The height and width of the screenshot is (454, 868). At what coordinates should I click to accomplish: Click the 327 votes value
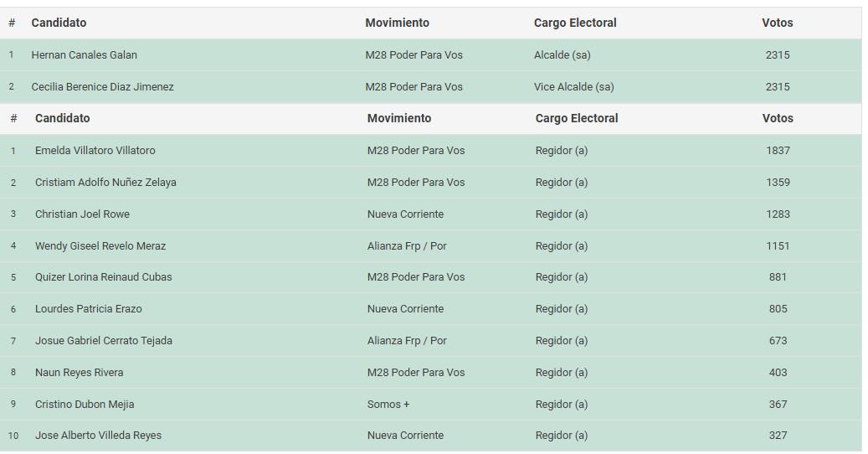[x=778, y=436]
